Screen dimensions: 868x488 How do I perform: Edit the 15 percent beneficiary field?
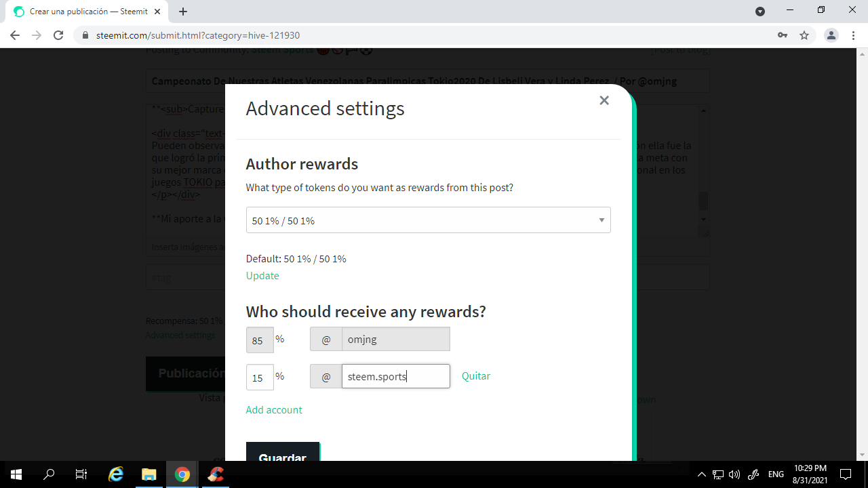[x=260, y=377]
